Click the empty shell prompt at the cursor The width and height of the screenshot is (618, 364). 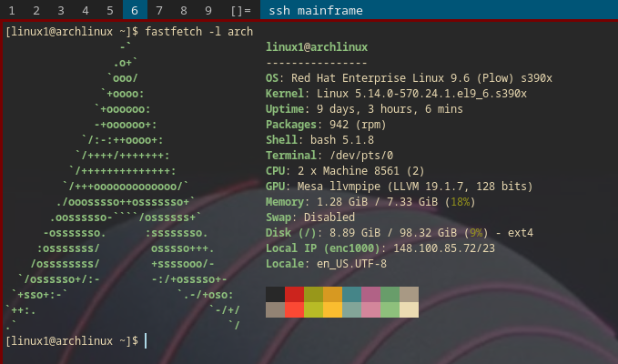point(146,340)
